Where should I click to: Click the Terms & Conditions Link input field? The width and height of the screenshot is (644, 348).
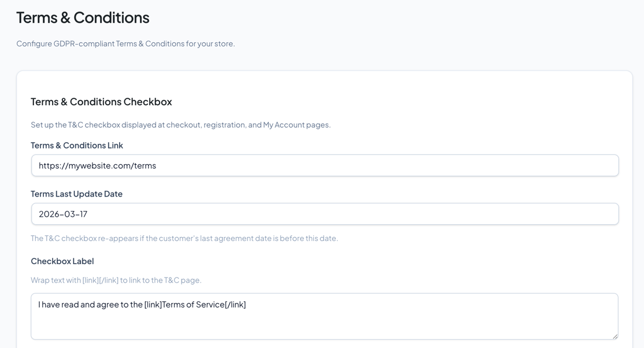coord(325,165)
